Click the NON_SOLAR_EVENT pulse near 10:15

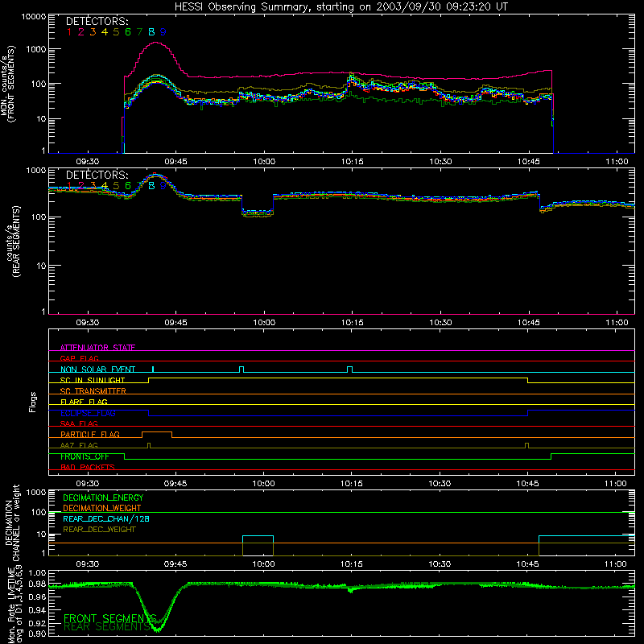point(349,369)
